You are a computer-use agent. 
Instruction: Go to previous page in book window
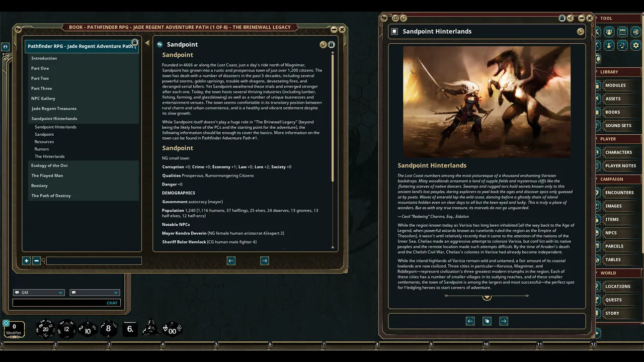[x=231, y=260]
